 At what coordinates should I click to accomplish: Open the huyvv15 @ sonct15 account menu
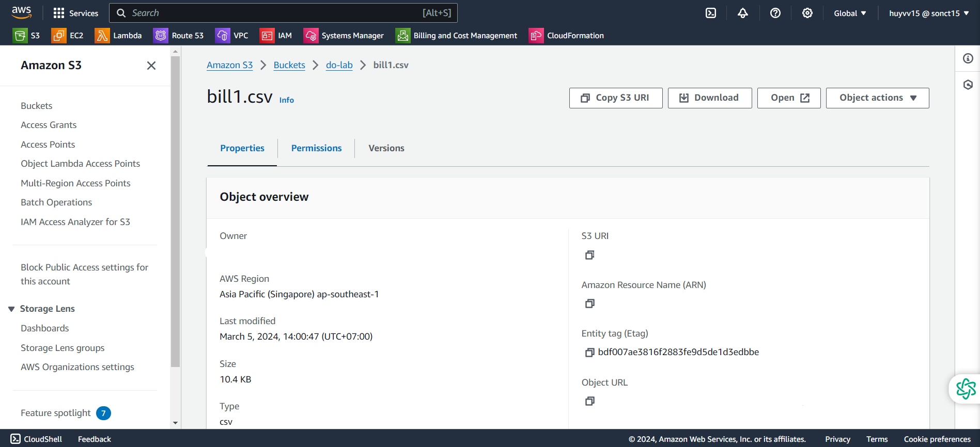point(929,13)
